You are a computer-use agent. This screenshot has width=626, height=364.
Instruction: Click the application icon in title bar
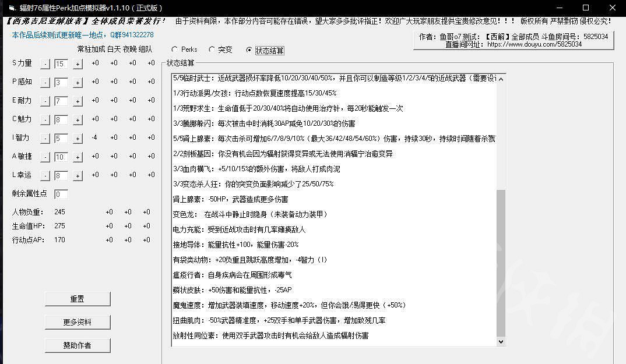point(10,8)
